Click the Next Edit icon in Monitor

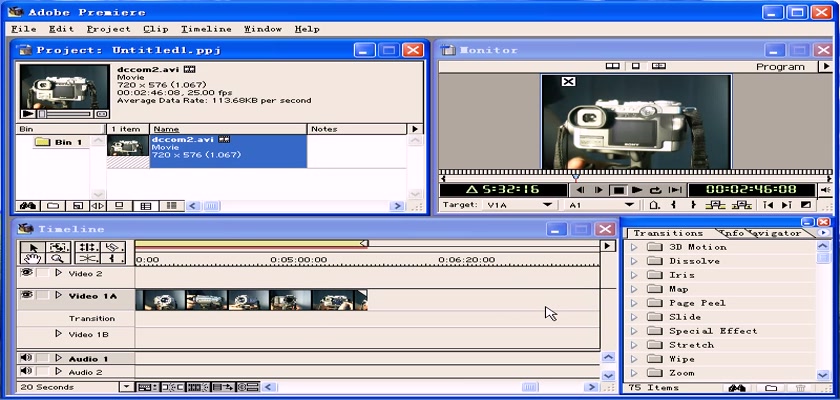pos(786,205)
